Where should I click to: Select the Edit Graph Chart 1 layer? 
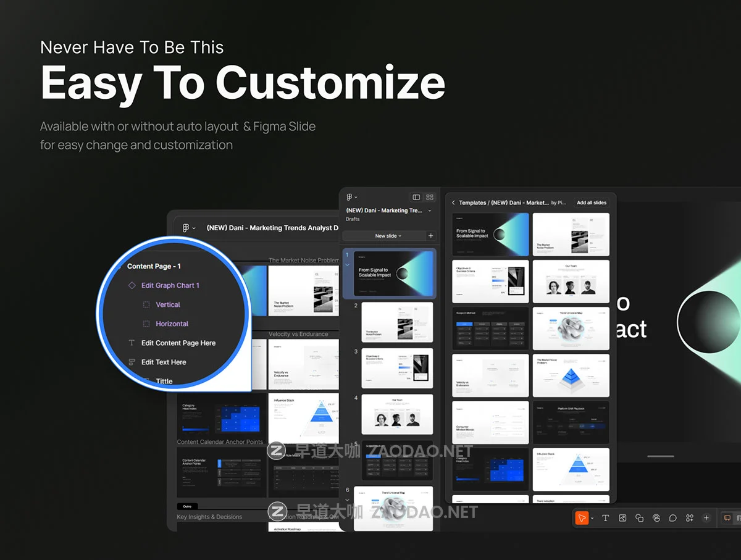(x=170, y=285)
